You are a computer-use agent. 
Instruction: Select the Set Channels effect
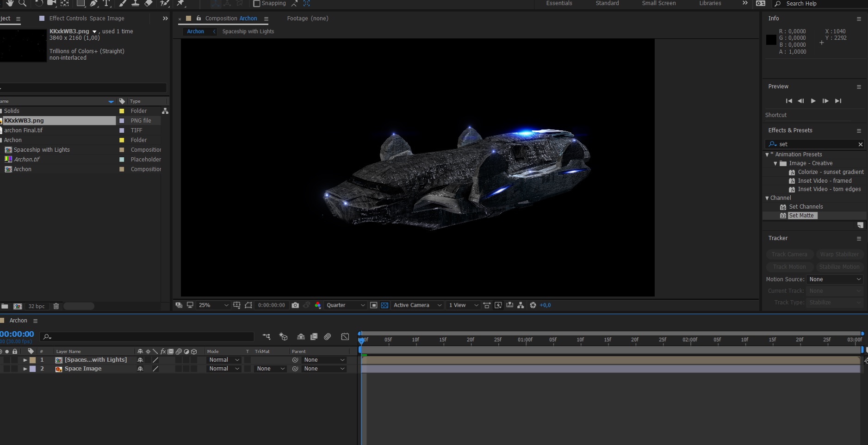tap(806, 207)
